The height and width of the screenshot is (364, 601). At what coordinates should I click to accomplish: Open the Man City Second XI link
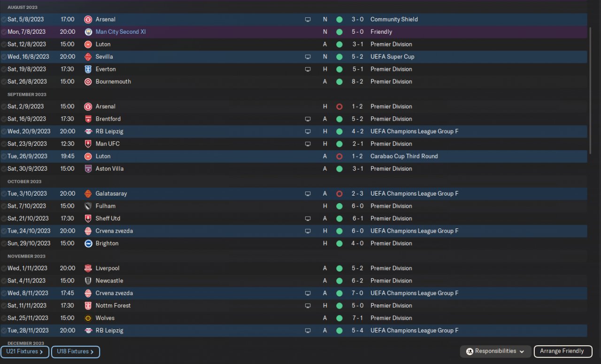click(x=121, y=32)
